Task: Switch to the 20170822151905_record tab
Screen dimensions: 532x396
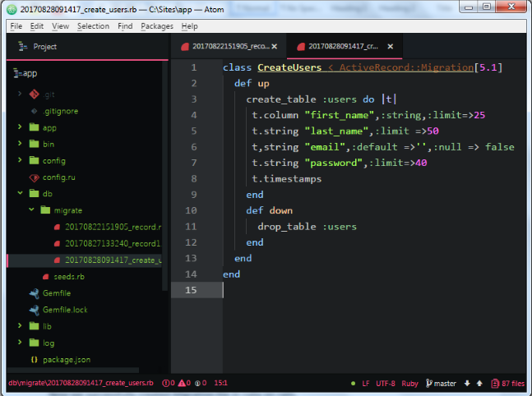Action: (x=223, y=47)
